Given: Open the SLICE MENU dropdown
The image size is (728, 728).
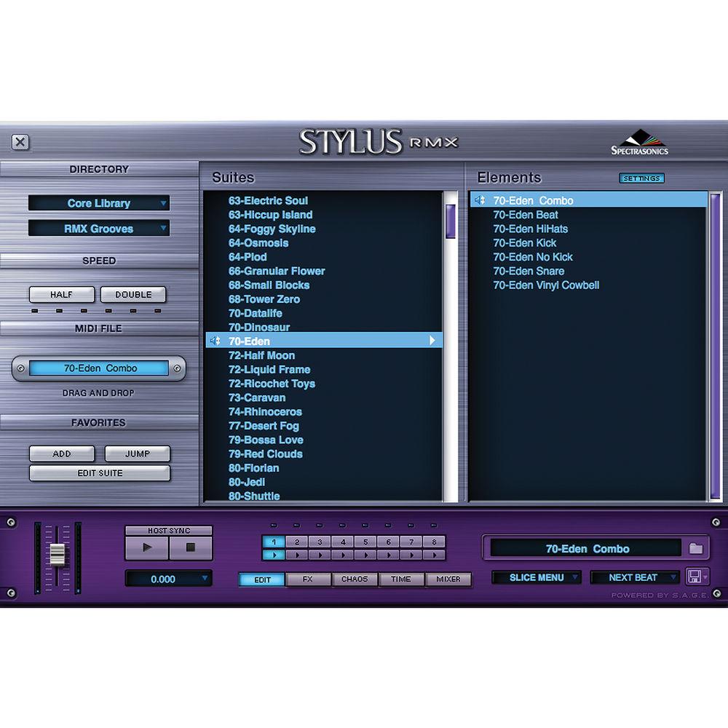Looking at the screenshot, I should [x=537, y=577].
